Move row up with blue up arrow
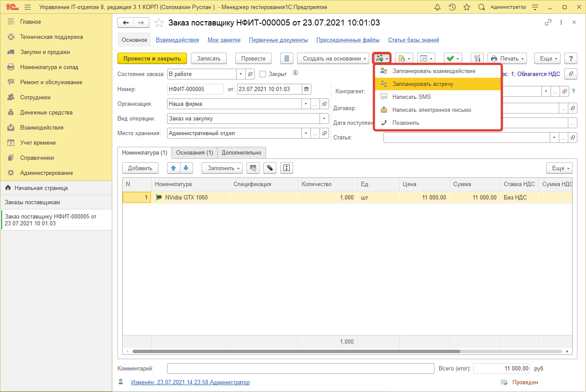Image resolution: width=586 pixels, height=392 pixels. pos(174,168)
